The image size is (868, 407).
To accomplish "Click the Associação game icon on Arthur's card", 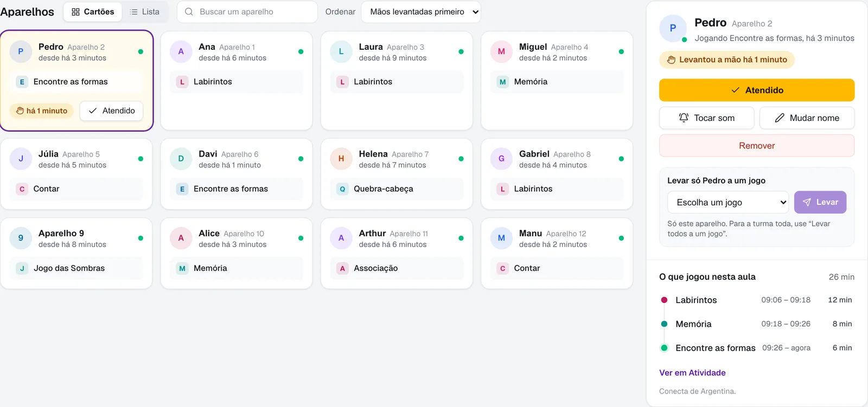I will coord(342,268).
